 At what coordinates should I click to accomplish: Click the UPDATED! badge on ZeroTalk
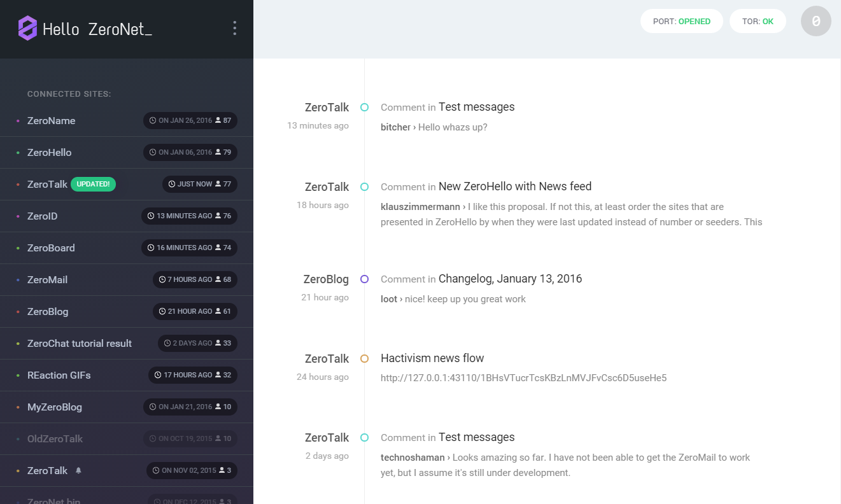coord(93,184)
